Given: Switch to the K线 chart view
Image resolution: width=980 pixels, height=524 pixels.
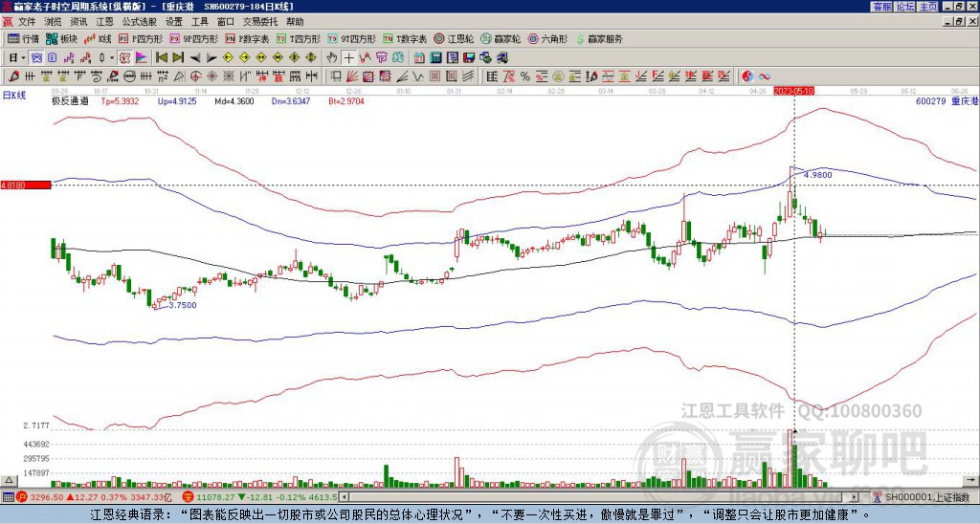Looking at the screenshot, I should (x=98, y=38).
